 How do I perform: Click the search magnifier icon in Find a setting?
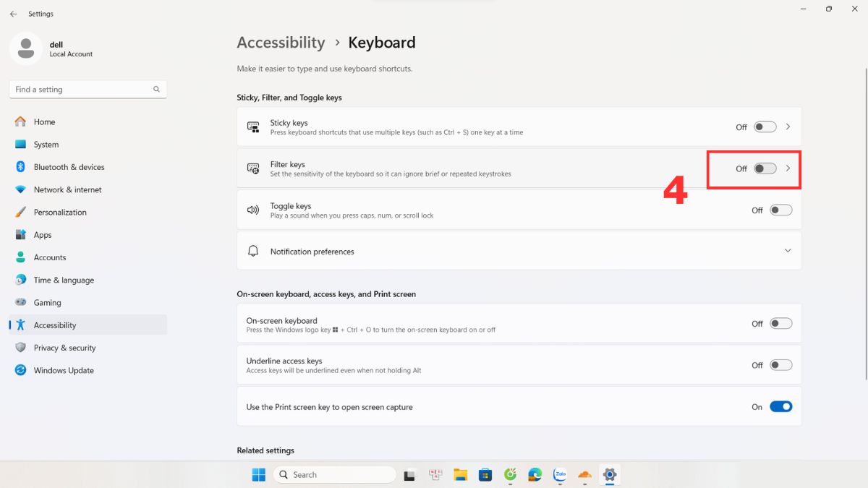[156, 90]
